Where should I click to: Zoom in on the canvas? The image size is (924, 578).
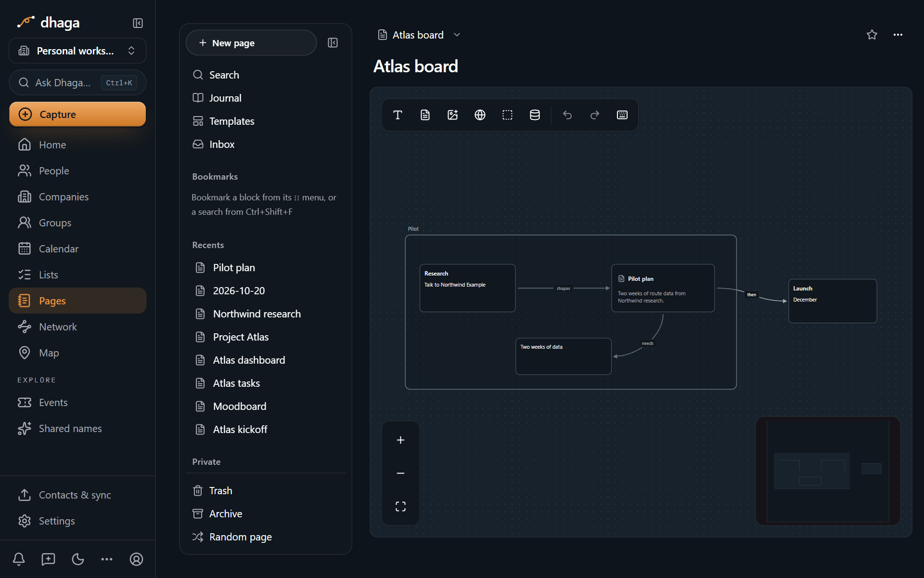[400, 440]
